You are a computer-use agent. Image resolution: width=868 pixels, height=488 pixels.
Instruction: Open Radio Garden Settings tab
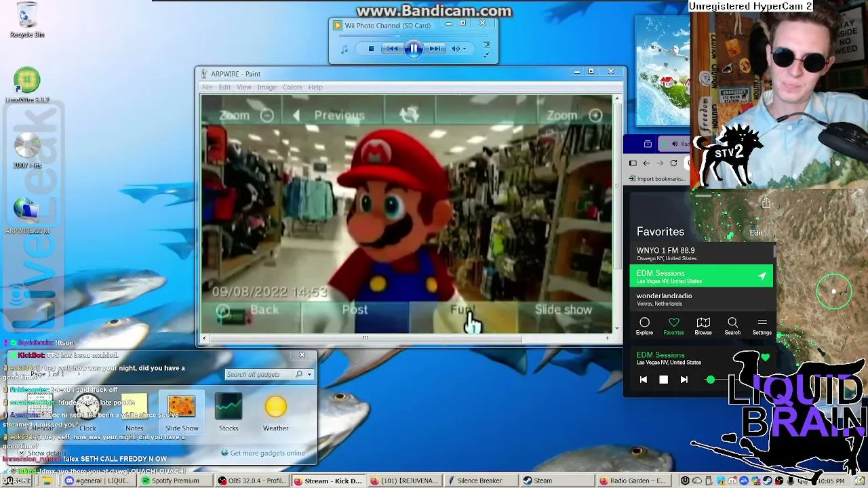click(762, 326)
